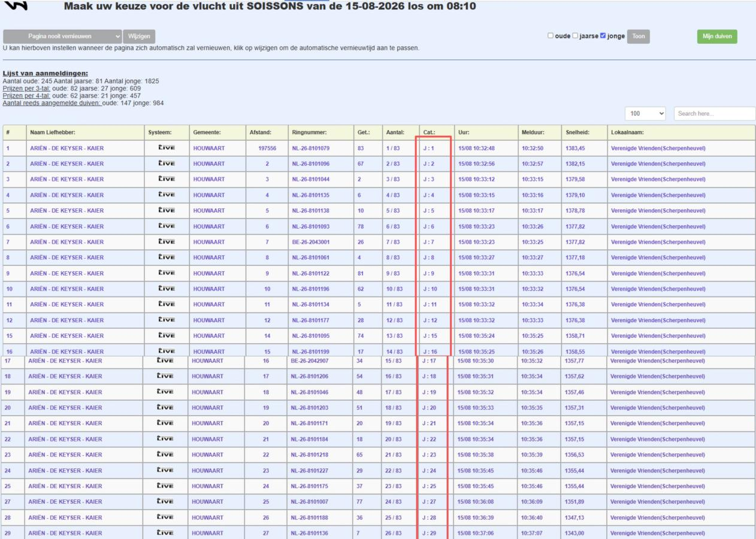Open the Lijst van aanmeldingen link
This screenshot has width=756, height=539.
46,73
